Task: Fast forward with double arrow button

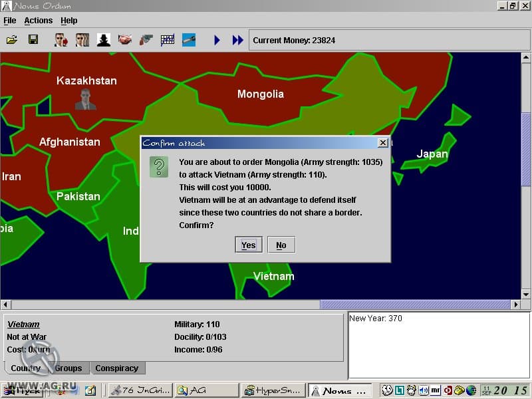Action: 238,40
